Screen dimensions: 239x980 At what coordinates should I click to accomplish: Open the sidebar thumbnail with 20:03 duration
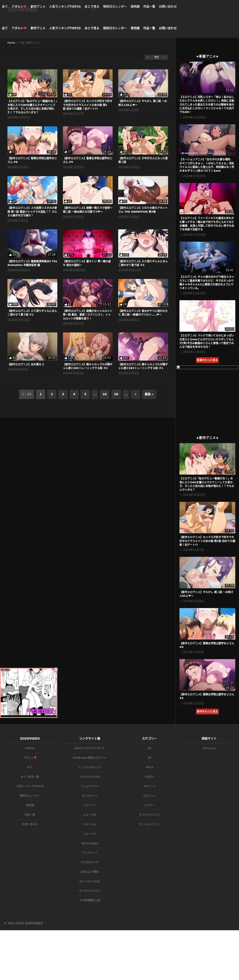207,316
